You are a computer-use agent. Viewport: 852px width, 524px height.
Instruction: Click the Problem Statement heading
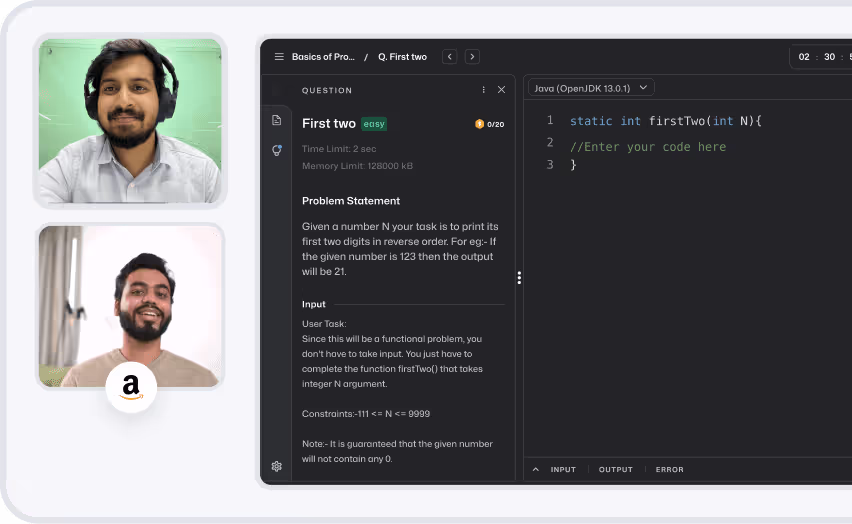[x=351, y=201]
